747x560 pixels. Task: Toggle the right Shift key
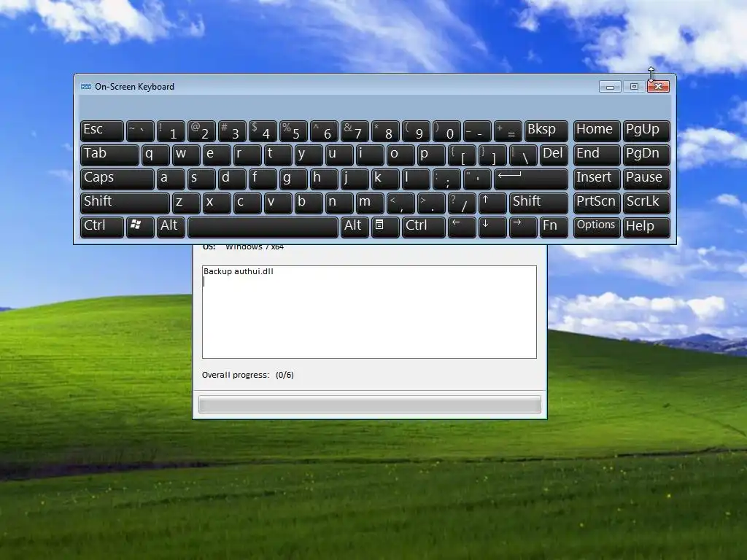tap(538, 203)
